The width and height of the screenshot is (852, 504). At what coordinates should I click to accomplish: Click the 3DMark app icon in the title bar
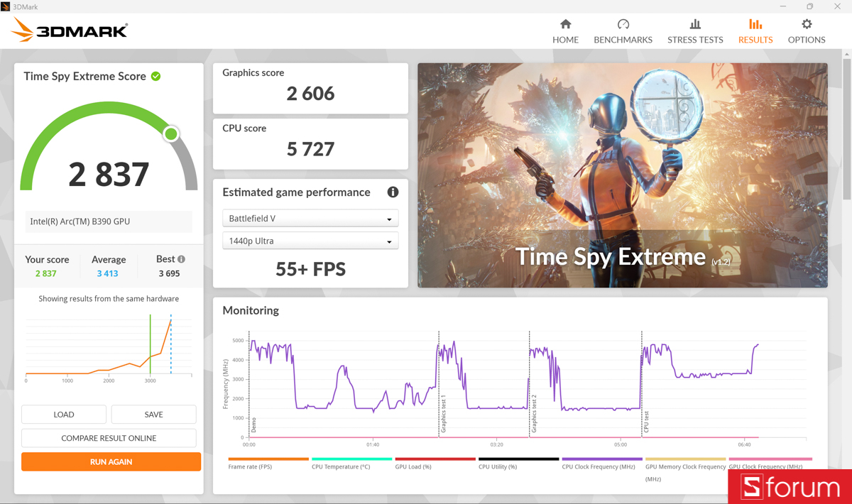point(6,6)
